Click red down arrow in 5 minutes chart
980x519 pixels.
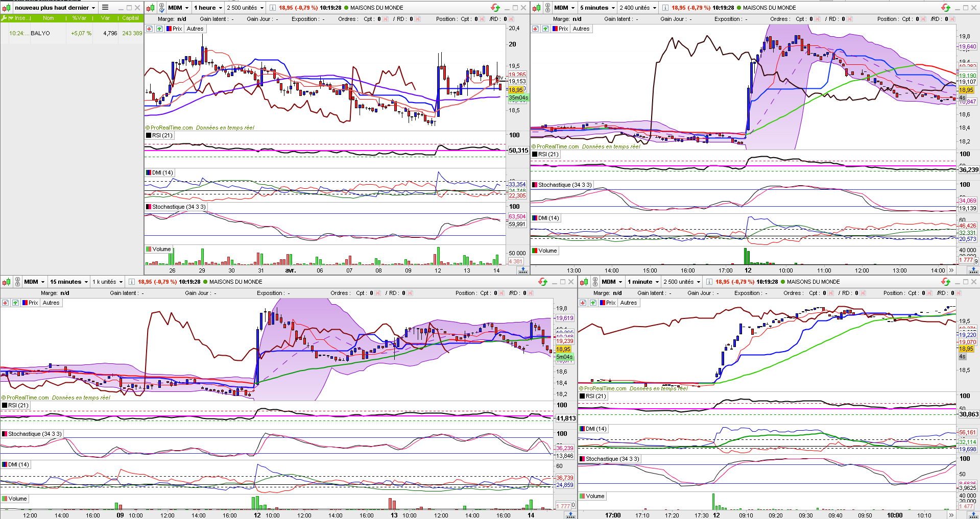point(535,29)
